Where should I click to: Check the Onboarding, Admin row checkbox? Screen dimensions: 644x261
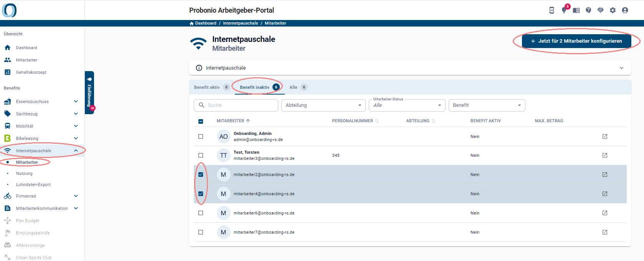(x=201, y=136)
